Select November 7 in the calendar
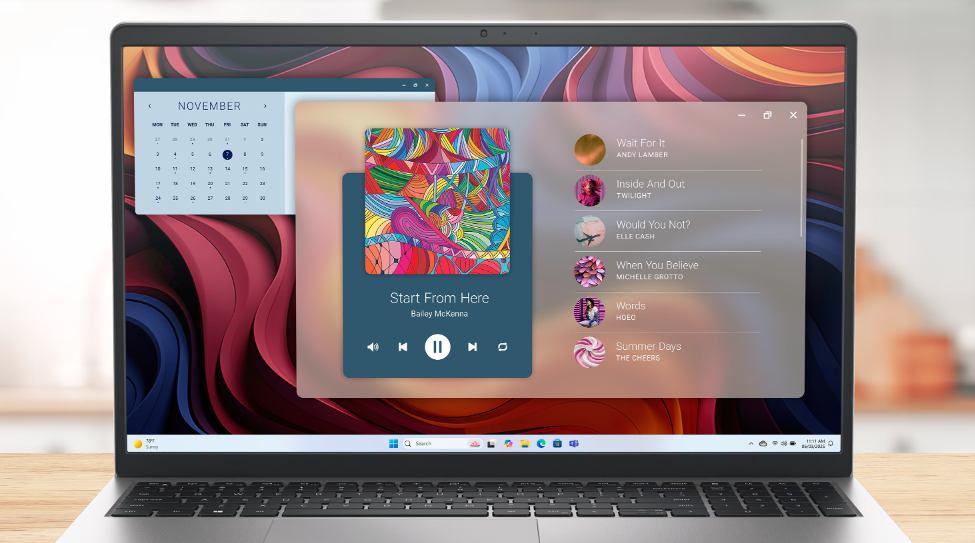The width and height of the screenshot is (975, 543). [227, 155]
